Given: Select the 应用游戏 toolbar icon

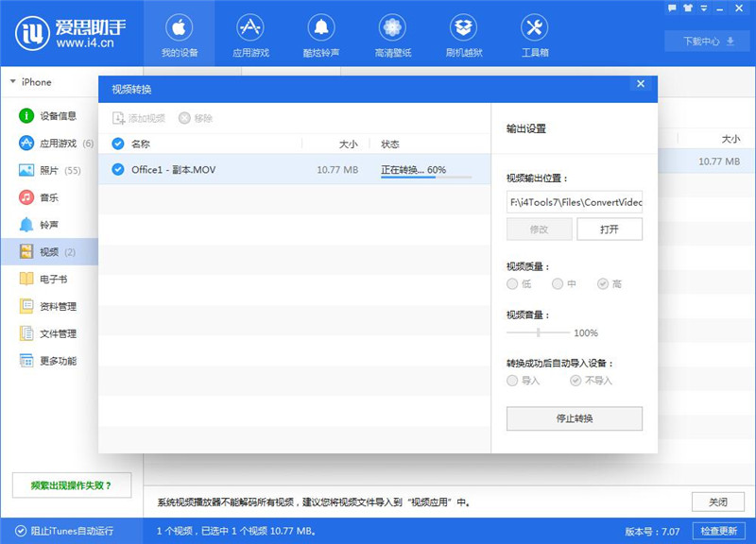Looking at the screenshot, I should [x=253, y=35].
